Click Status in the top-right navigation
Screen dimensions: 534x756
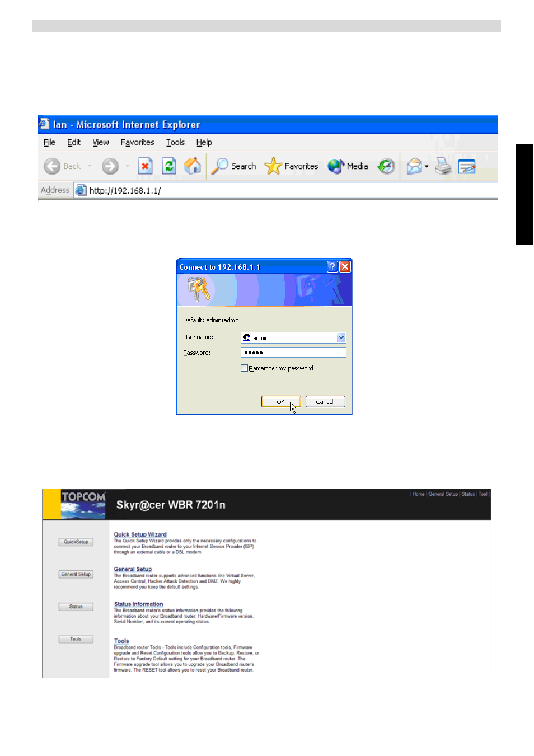468,494
